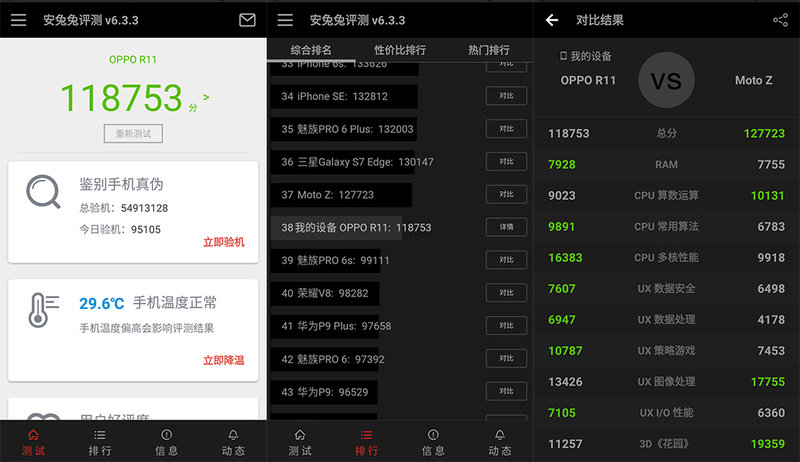Click 对比 button for Moto Z row

506,194
